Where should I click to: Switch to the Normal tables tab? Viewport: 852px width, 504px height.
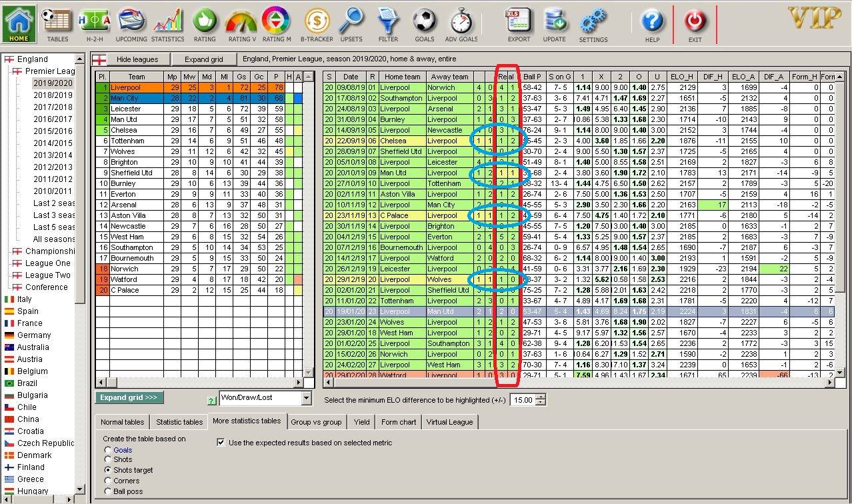pyautogui.click(x=122, y=422)
